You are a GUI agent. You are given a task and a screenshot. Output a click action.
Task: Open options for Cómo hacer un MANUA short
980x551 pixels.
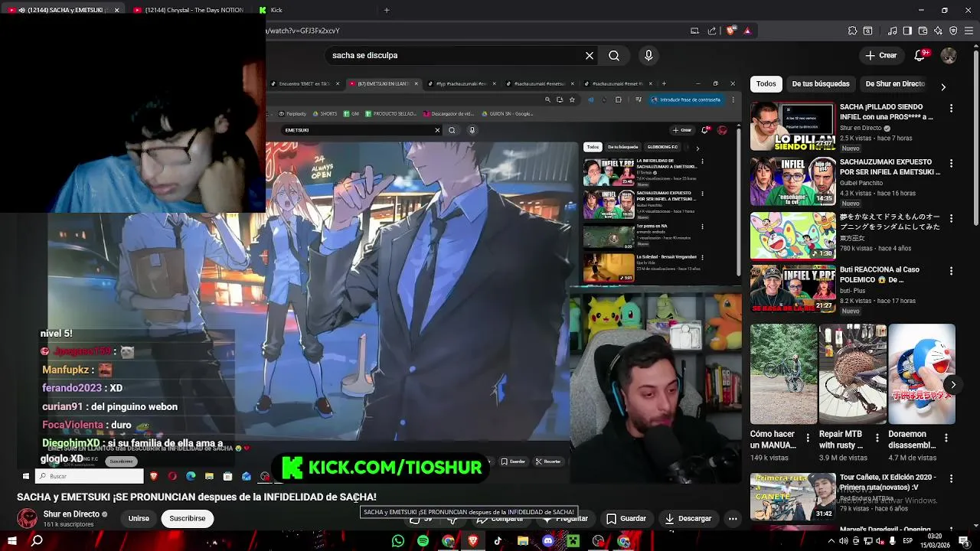(x=808, y=439)
